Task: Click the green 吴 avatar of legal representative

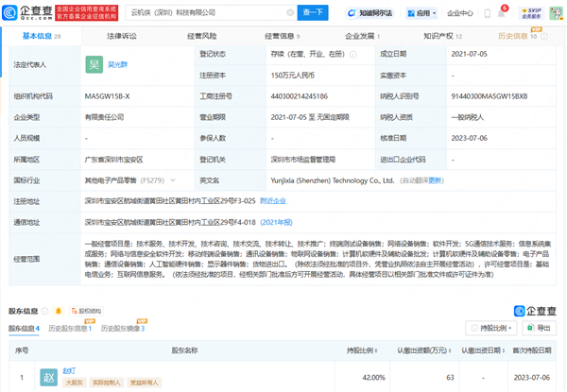Action: tap(94, 64)
